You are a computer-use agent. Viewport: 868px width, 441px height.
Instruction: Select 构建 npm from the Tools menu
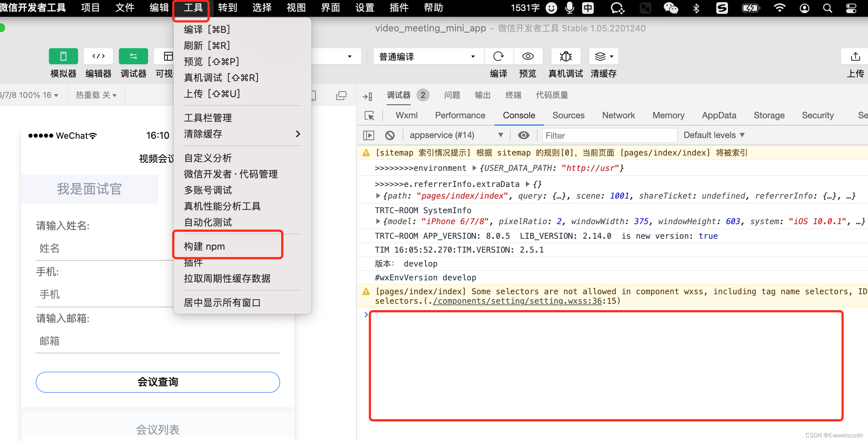coord(205,246)
